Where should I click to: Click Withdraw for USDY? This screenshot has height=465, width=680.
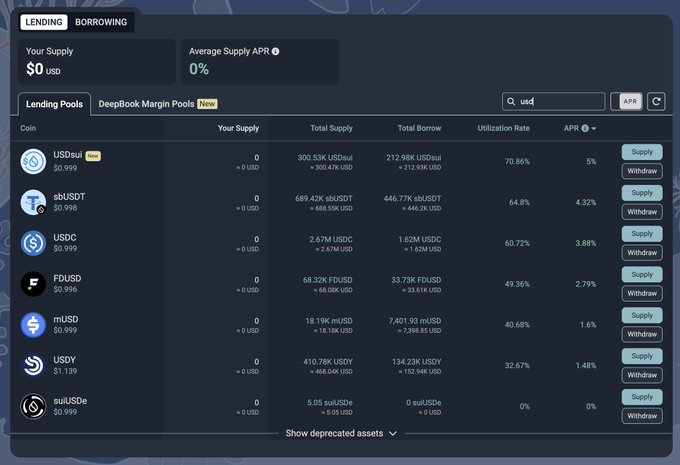(642, 375)
